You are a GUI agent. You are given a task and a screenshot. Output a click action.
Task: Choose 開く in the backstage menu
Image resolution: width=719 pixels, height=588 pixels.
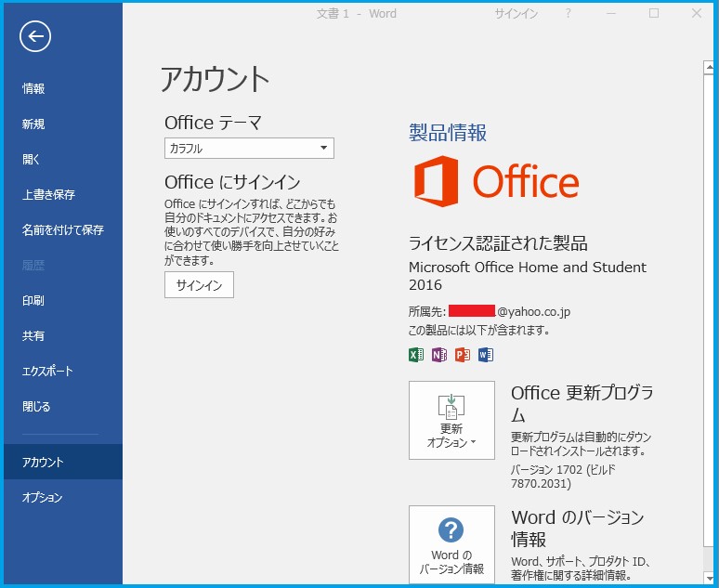(63, 159)
